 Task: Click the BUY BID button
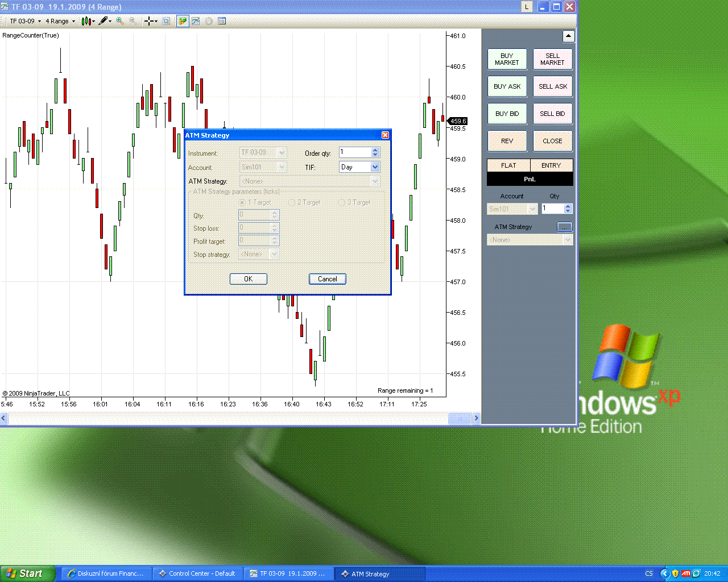click(507, 114)
